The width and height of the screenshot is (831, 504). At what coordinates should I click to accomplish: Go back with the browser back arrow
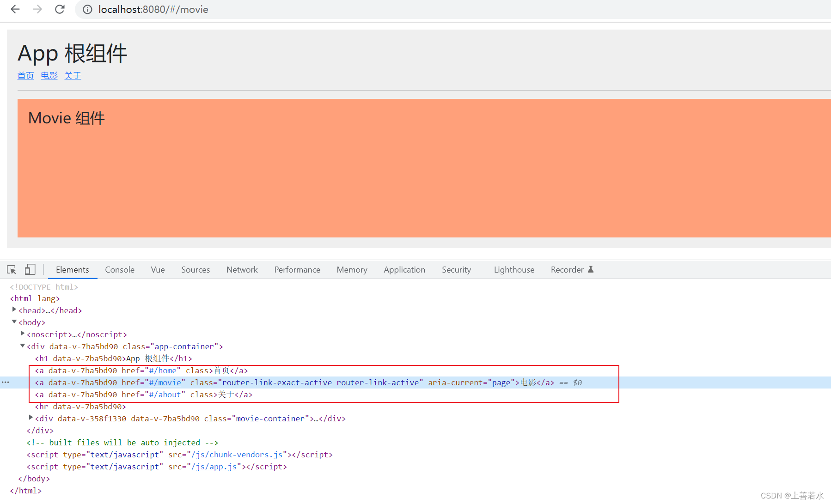pyautogui.click(x=15, y=9)
